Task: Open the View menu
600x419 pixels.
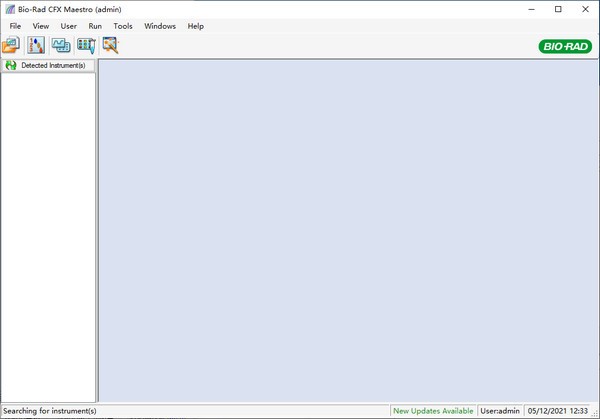Action: point(40,26)
